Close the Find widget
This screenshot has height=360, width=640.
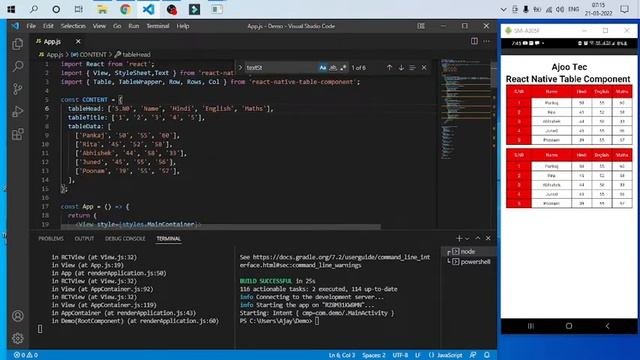424,68
